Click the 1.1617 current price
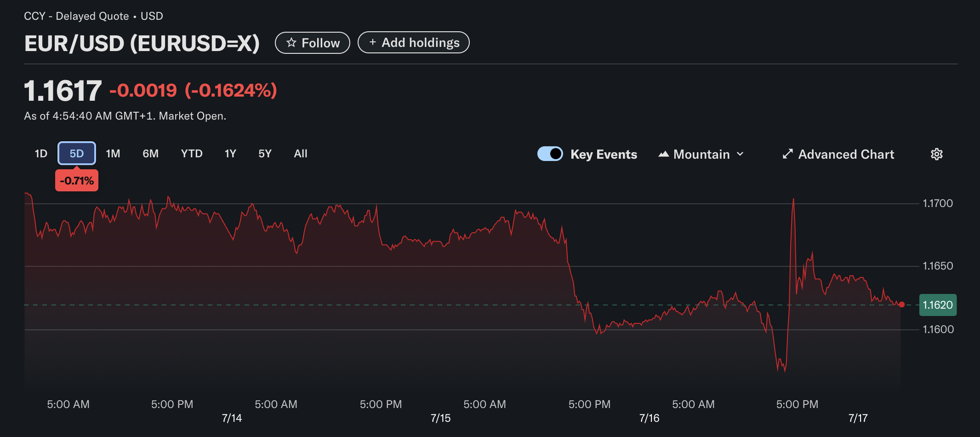Screen dimensions: 980x437 (x=63, y=91)
